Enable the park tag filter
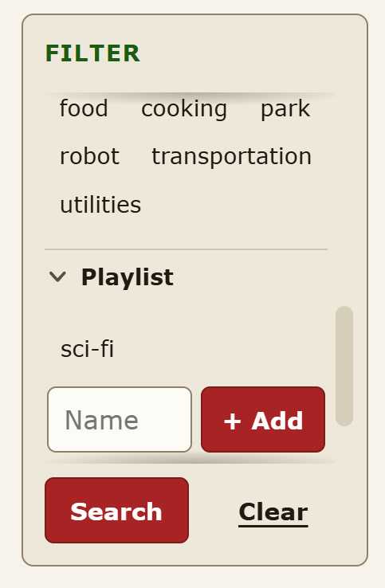The width and height of the screenshot is (385, 588). click(x=285, y=109)
